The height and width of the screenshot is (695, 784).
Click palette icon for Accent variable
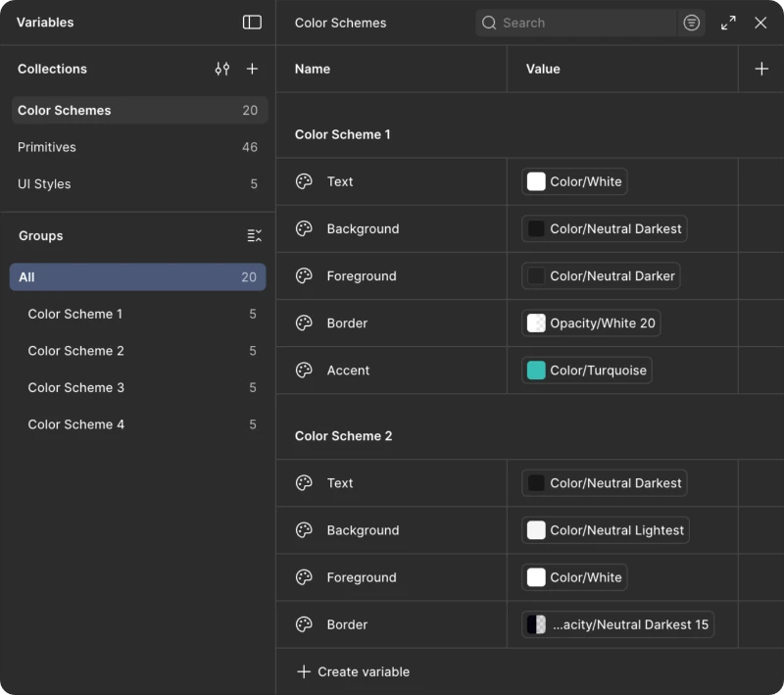304,371
